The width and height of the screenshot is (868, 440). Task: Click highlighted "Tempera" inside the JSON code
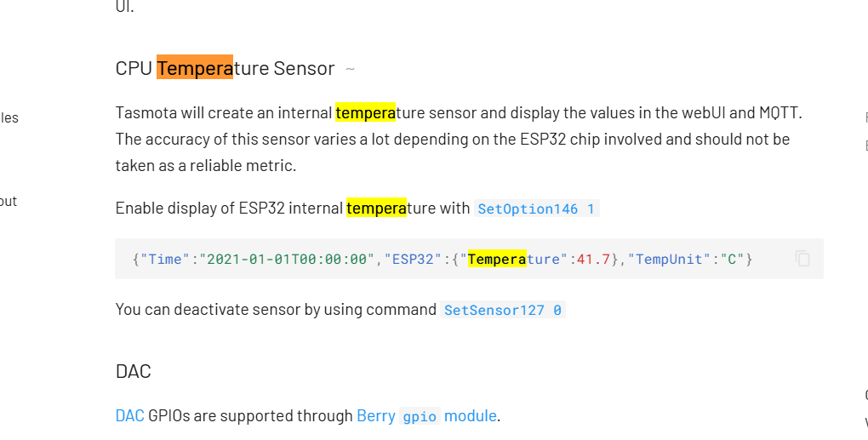coord(497,259)
